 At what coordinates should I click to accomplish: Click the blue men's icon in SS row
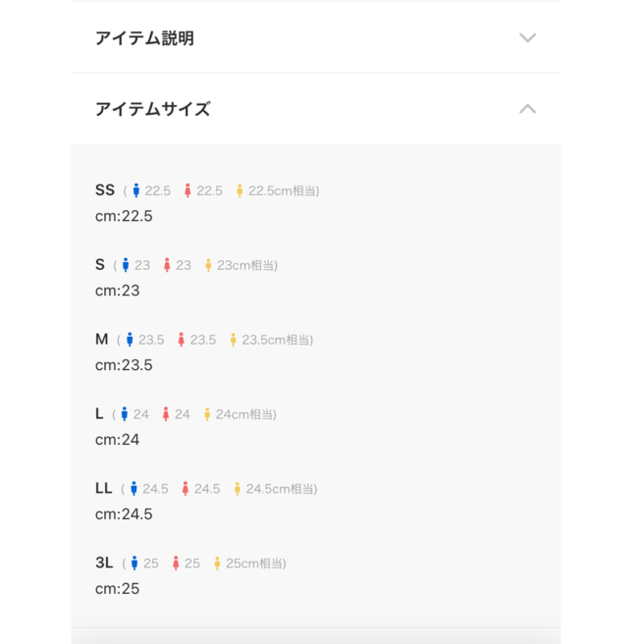click(x=136, y=191)
